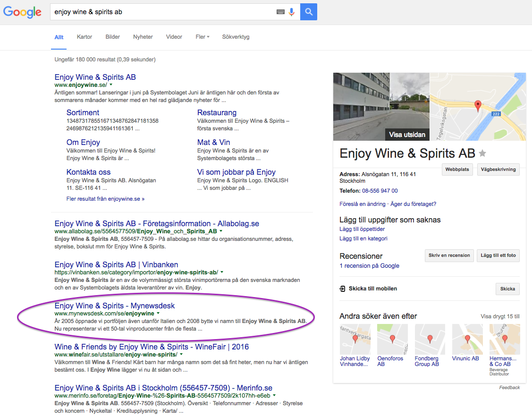This screenshot has width=532, height=417.
Task: Expand arrow next to mynewsdesk.com URL
Action: coord(158,313)
